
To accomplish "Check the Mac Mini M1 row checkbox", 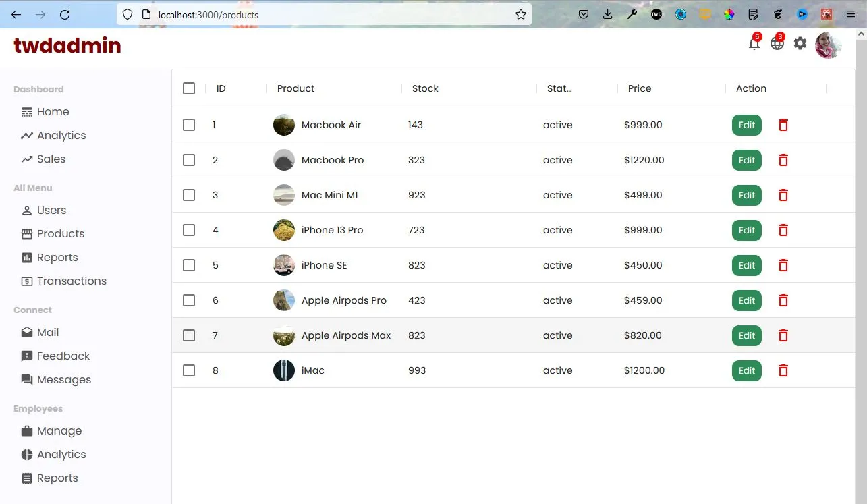I will click(189, 195).
